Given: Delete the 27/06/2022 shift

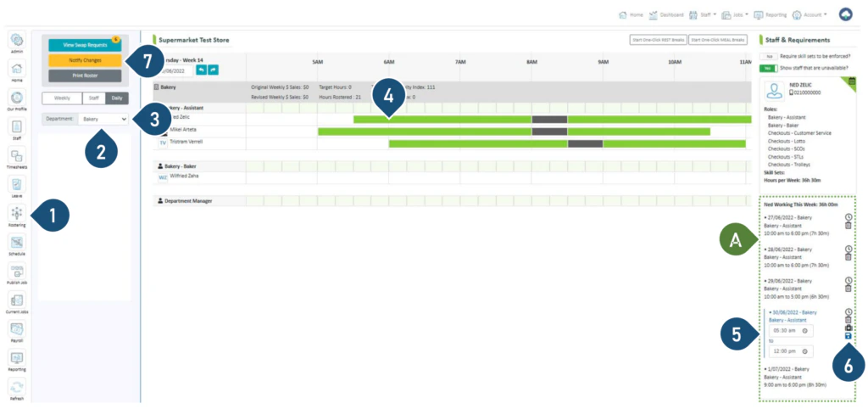Looking at the screenshot, I should (x=848, y=226).
